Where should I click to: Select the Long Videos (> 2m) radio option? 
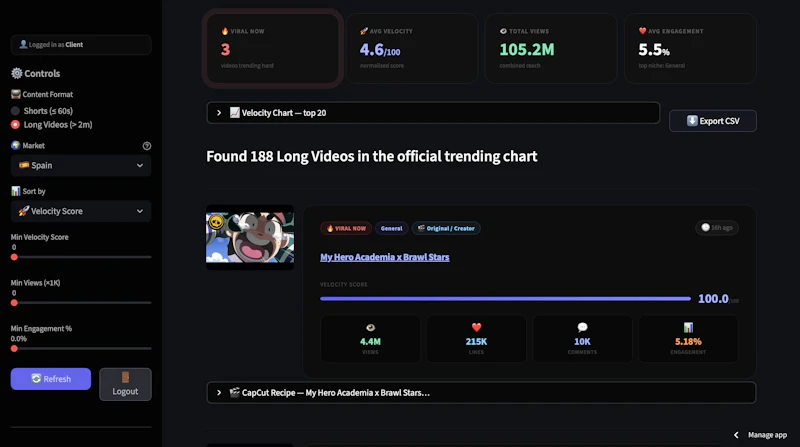15,125
